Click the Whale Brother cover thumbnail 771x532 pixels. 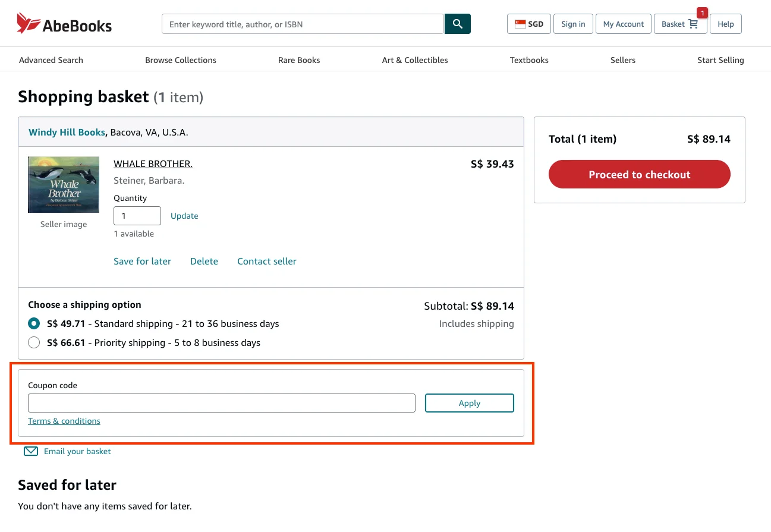pos(64,184)
